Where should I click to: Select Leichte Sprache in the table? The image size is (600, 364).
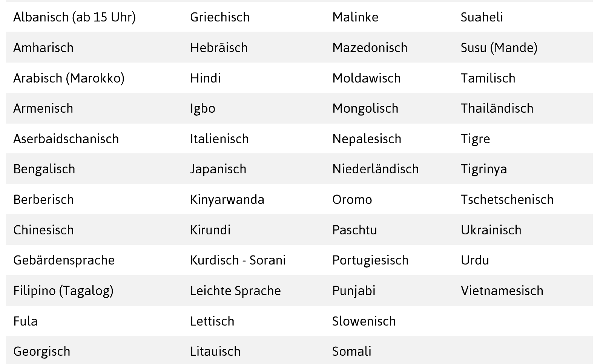pyautogui.click(x=235, y=291)
